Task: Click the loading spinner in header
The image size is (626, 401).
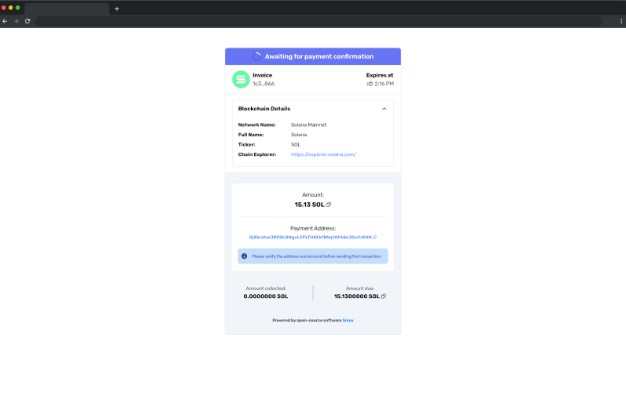Action: tap(258, 56)
